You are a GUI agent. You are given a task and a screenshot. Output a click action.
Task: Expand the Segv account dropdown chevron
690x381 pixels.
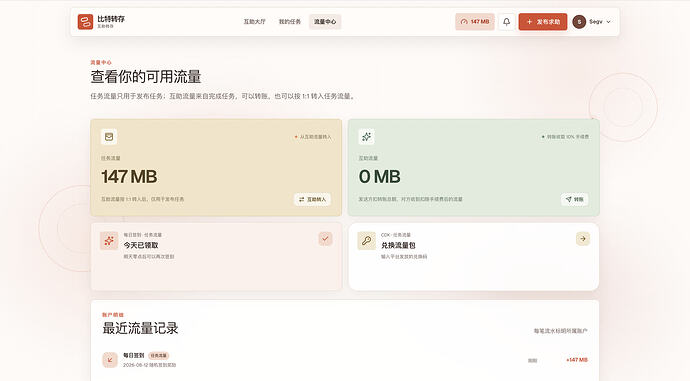pyautogui.click(x=609, y=22)
